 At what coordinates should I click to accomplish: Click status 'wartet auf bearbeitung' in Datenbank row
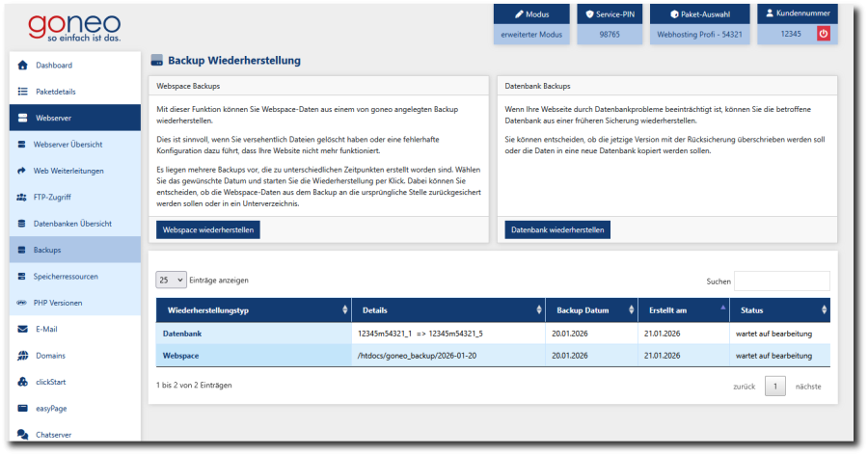(x=773, y=334)
